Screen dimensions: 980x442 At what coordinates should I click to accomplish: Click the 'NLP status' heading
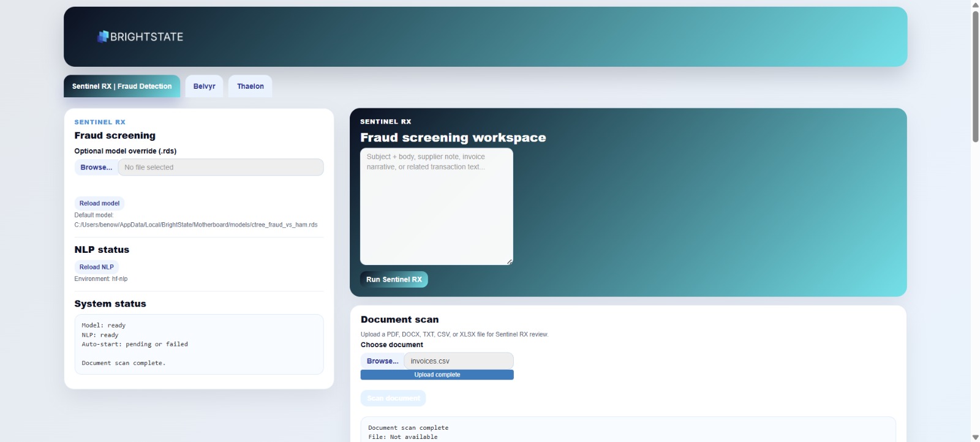coord(102,250)
